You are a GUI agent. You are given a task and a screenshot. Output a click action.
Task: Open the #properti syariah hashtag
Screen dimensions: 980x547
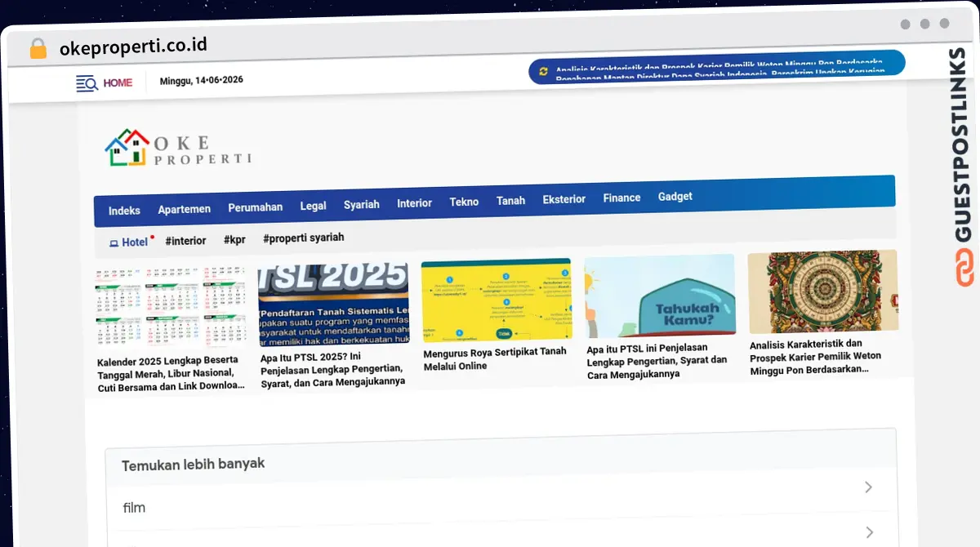(x=304, y=238)
